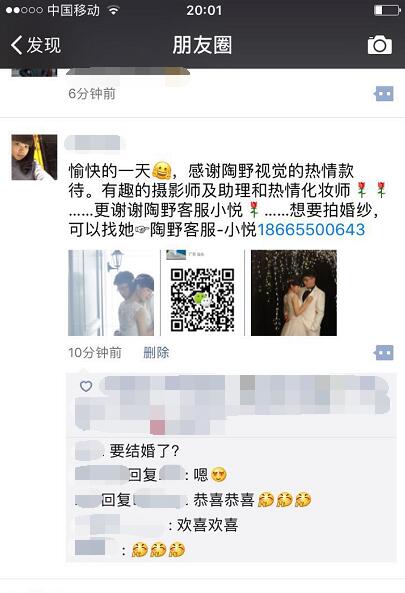Tap the reply comment 恭喜恭喜
The width and height of the screenshot is (405, 593).
(193, 500)
